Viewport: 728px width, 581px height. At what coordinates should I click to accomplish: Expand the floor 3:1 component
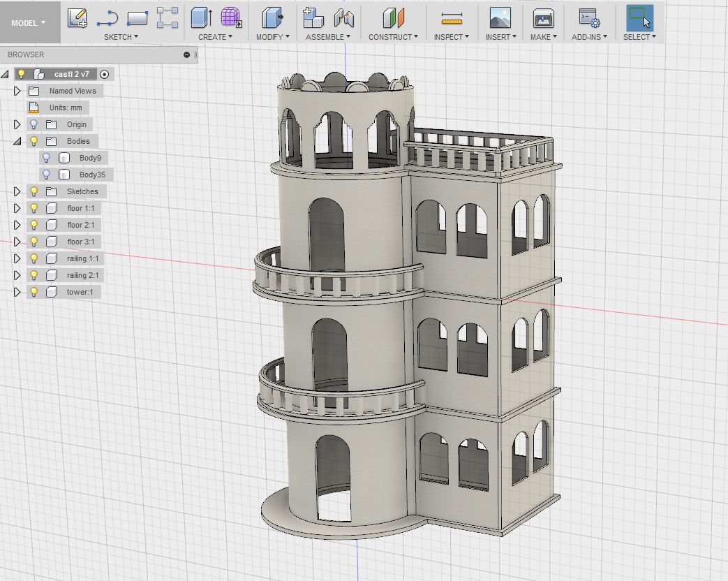click(x=17, y=242)
